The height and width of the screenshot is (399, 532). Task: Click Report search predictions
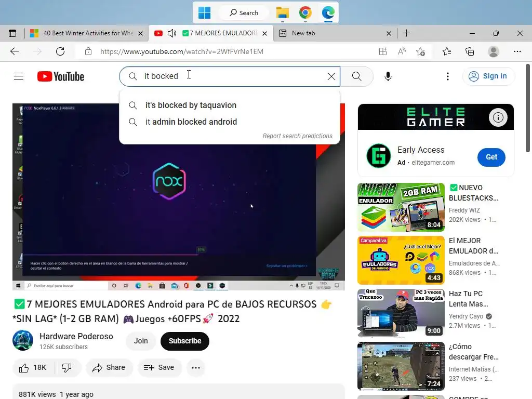click(297, 136)
